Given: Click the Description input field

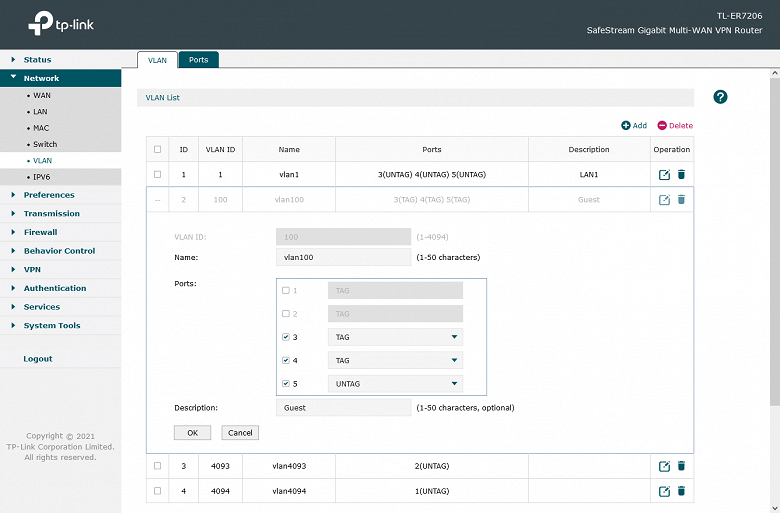Looking at the screenshot, I should click(343, 408).
